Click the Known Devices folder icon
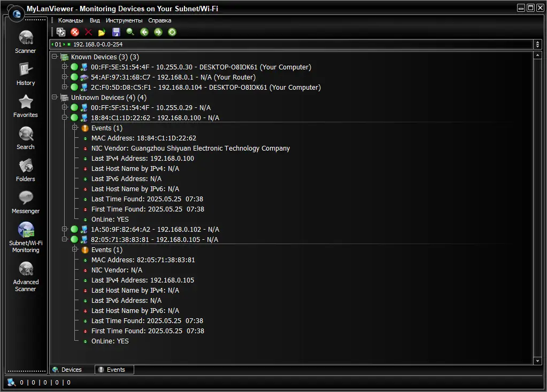 65,57
